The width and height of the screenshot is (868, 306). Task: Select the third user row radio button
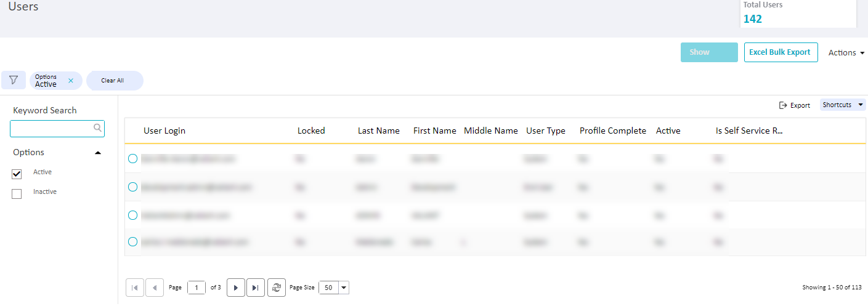pyautogui.click(x=132, y=215)
